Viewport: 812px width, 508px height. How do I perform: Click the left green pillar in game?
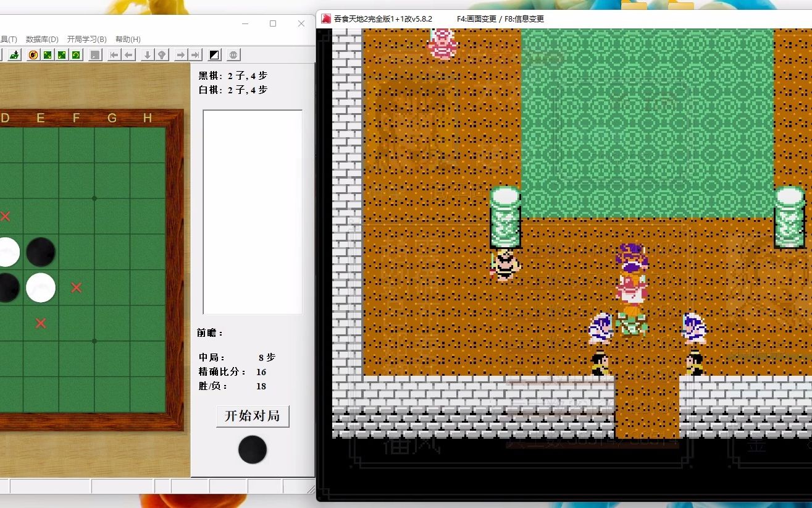click(506, 218)
